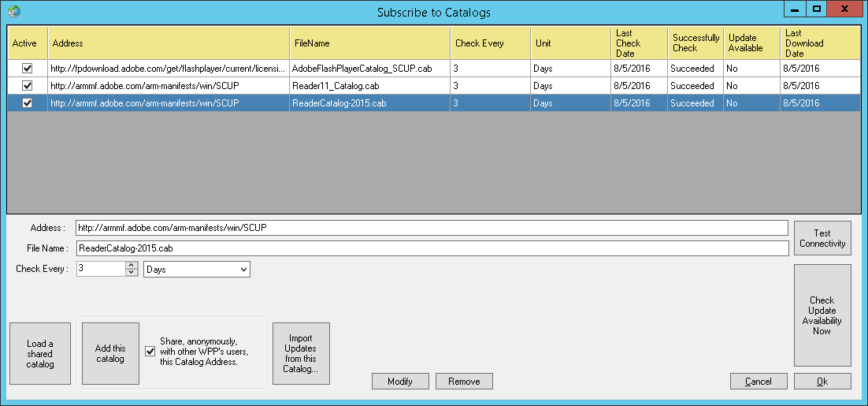The image size is (868, 406).
Task: Click Update Available 'No' in ReaderCatalog-2015 row
Action: (752, 103)
